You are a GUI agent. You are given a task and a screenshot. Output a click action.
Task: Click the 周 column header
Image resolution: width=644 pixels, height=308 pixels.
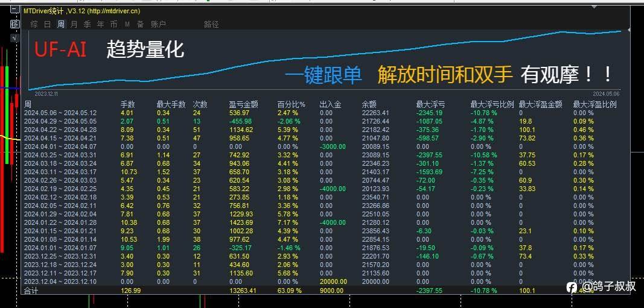[28, 105]
